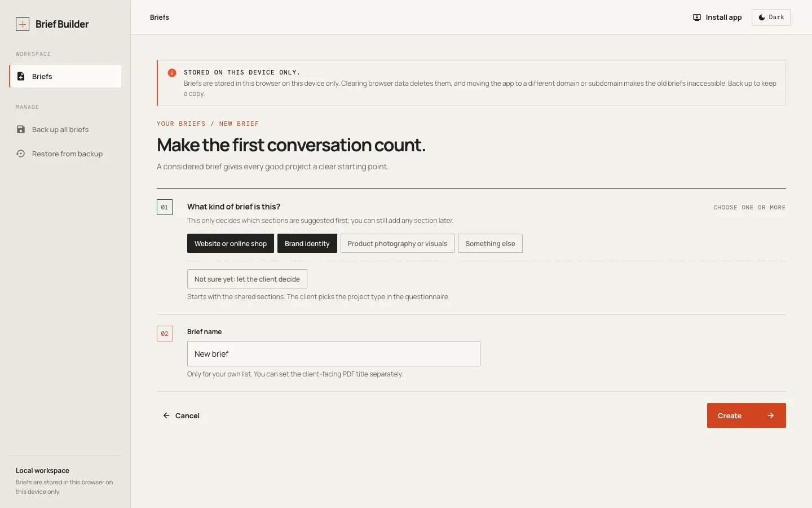Click the left arrow icon beside Cancel
Viewport: 812px width, 508px height.
[166, 415]
